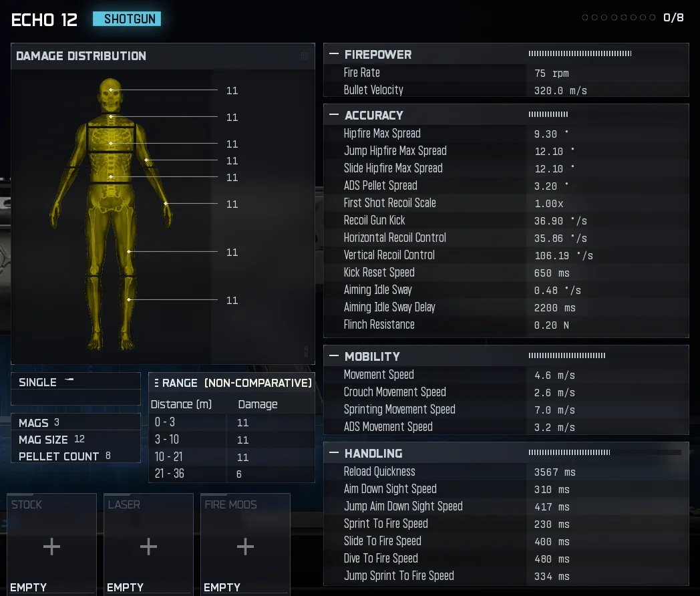Collapse the Firepower section
Screen dimensions: 700x596
(333, 55)
